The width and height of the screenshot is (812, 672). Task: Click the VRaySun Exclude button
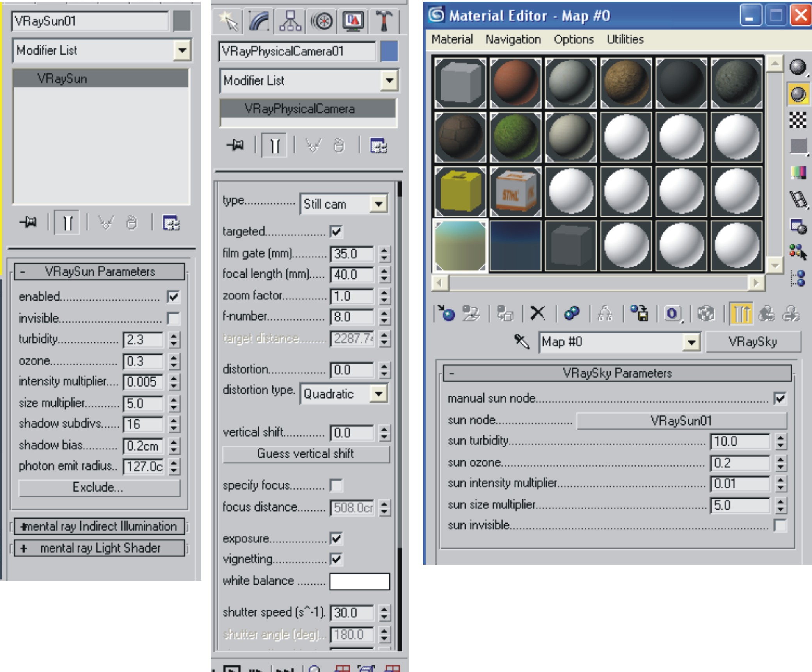(x=100, y=487)
